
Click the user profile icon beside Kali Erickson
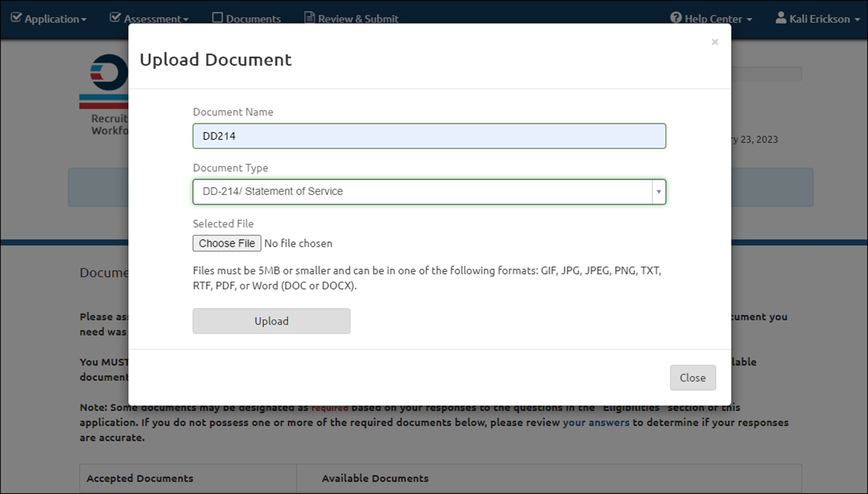781,18
